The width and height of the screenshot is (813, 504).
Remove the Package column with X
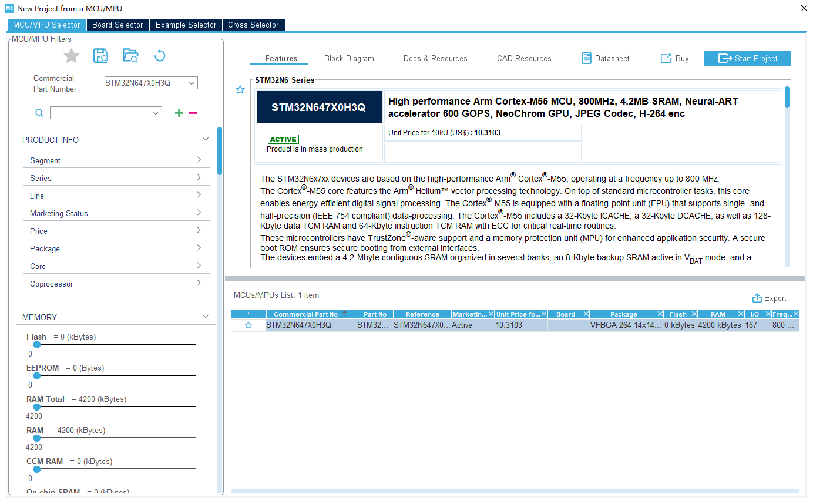tap(660, 314)
